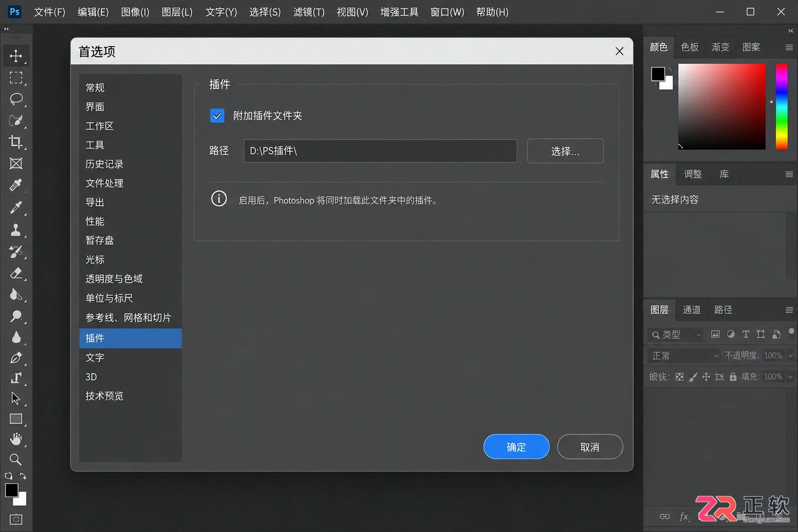Open the 类型 layer filter dropdown
798x532 pixels.
tap(675, 335)
